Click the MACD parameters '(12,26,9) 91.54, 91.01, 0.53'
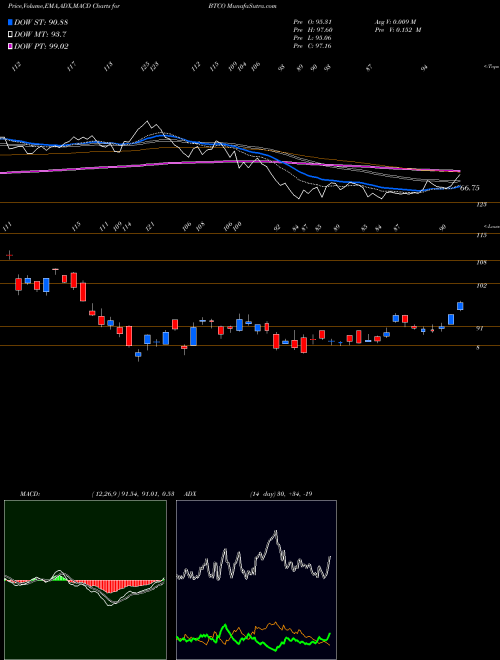500x660 pixels. click(132, 494)
